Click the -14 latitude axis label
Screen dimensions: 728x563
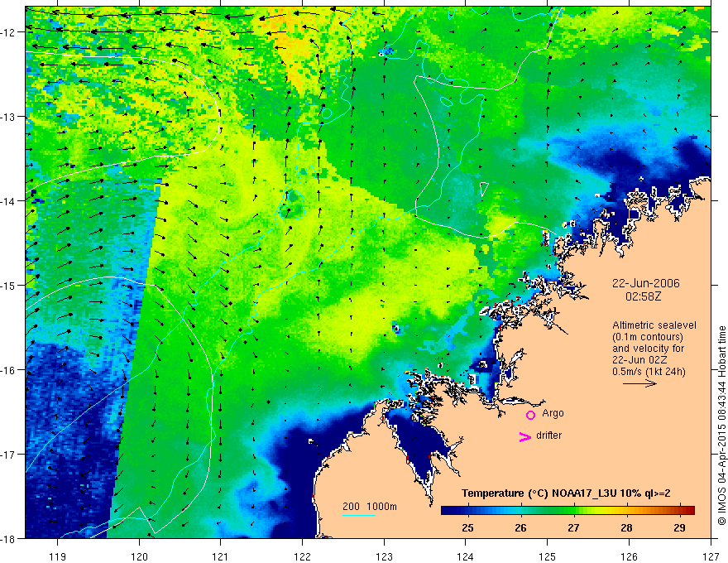[8, 201]
